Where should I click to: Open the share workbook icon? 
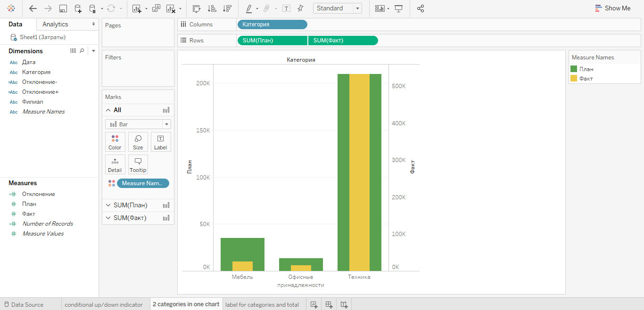click(421, 8)
